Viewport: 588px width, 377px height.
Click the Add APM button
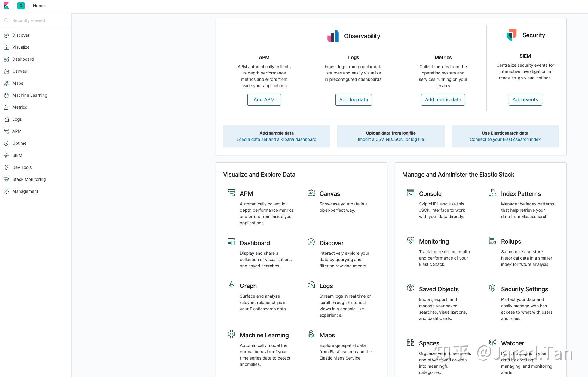point(264,99)
